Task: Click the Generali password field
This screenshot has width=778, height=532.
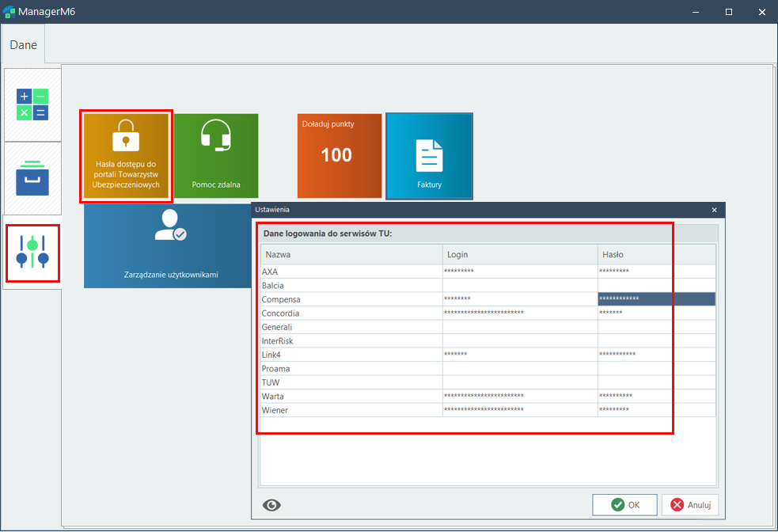Action: [657, 327]
